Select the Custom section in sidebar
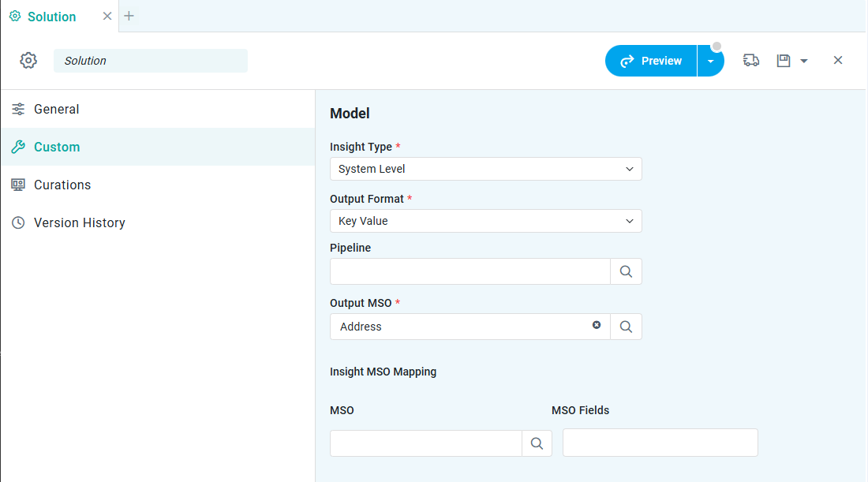This screenshot has height=482, width=868. [57, 147]
